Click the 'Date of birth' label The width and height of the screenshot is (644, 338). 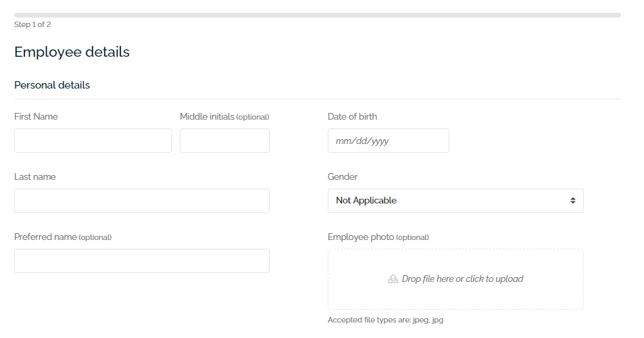pos(352,116)
